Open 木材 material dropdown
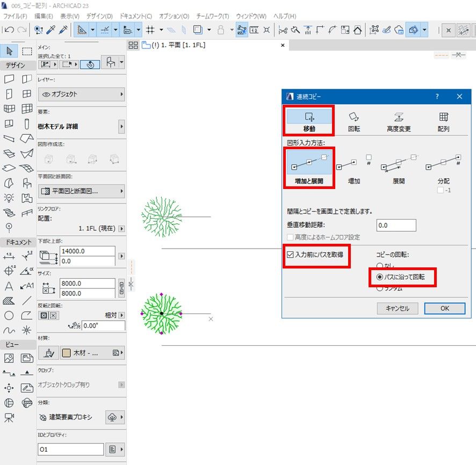Image resolution: width=476 pixels, height=465 pixels. tap(92, 353)
